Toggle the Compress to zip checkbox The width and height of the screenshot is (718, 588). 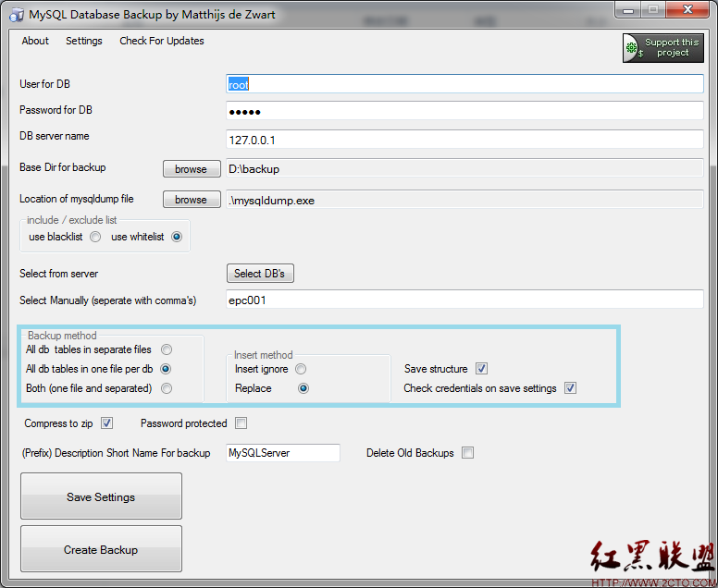point(106,423)
